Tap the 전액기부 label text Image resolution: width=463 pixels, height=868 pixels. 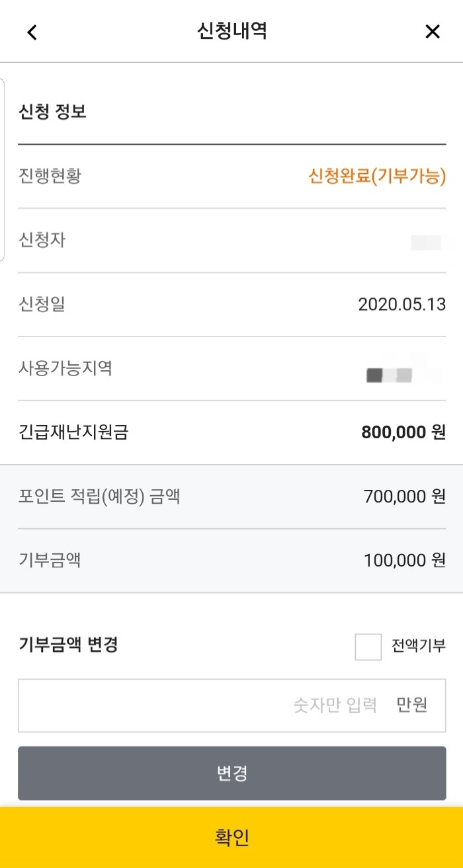(419, 645)
